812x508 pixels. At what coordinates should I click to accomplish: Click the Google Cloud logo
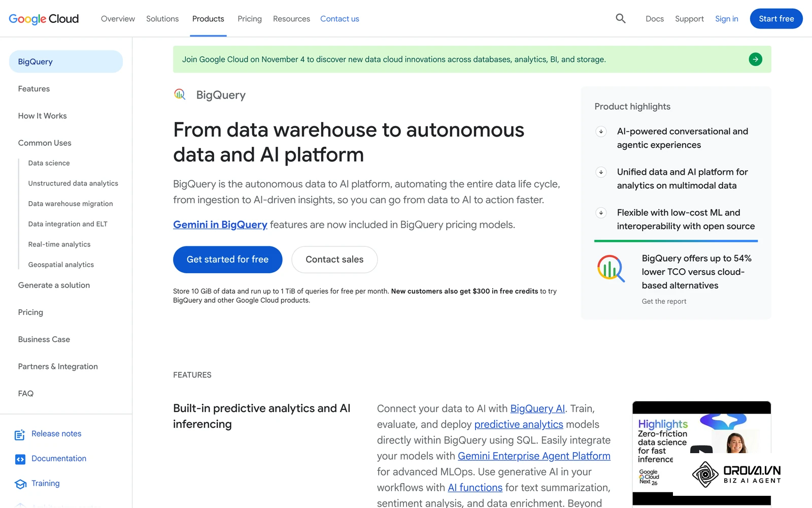(44, 19)
